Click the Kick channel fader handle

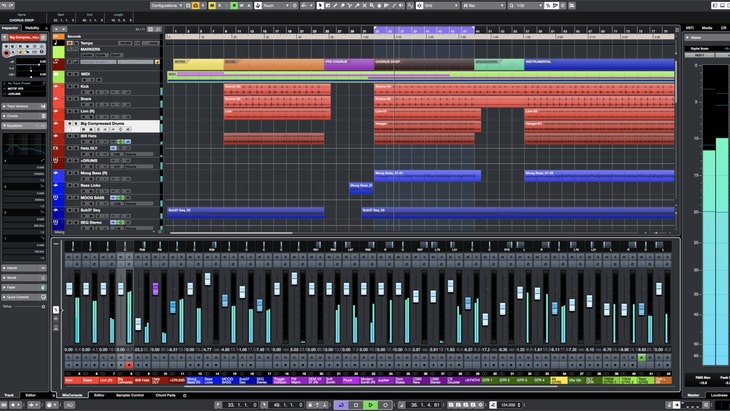click(69, 289)
